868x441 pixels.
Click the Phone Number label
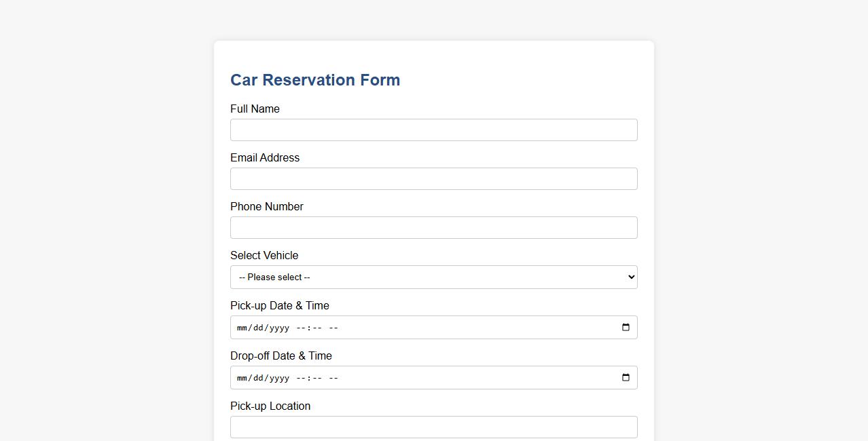(266, 206)
